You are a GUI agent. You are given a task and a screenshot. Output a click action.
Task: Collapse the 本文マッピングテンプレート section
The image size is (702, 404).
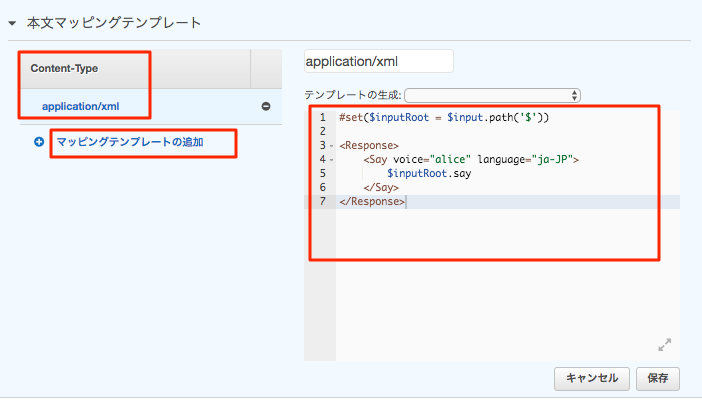(x=12, y=23)
